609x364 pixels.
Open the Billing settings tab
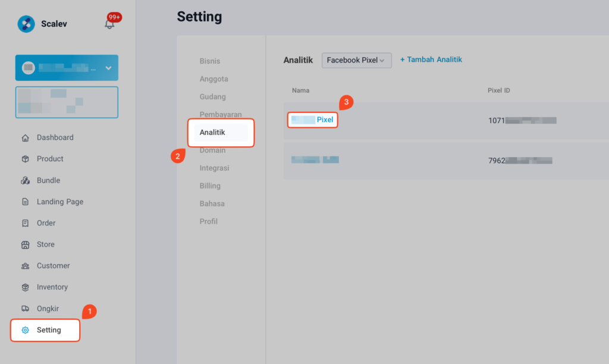(x=210, y=186)
